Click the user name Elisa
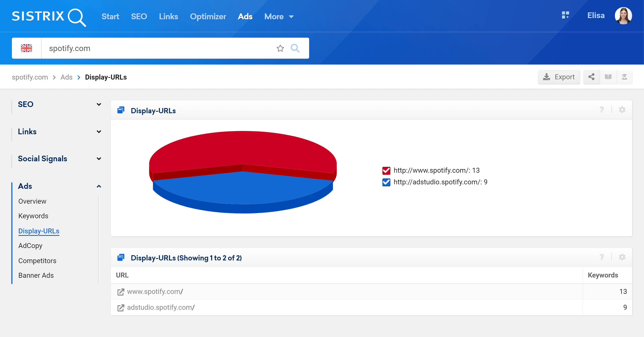This screenshot has height=337, width=644. 596,16
